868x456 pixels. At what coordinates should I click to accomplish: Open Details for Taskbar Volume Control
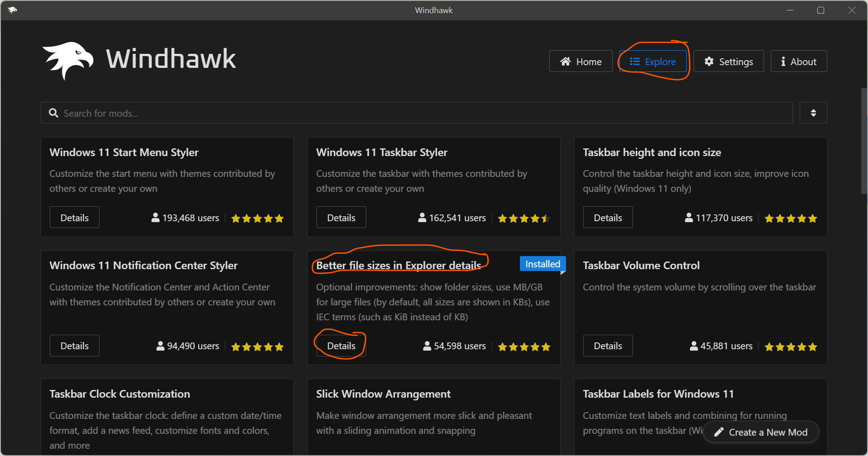coord(608,346)
